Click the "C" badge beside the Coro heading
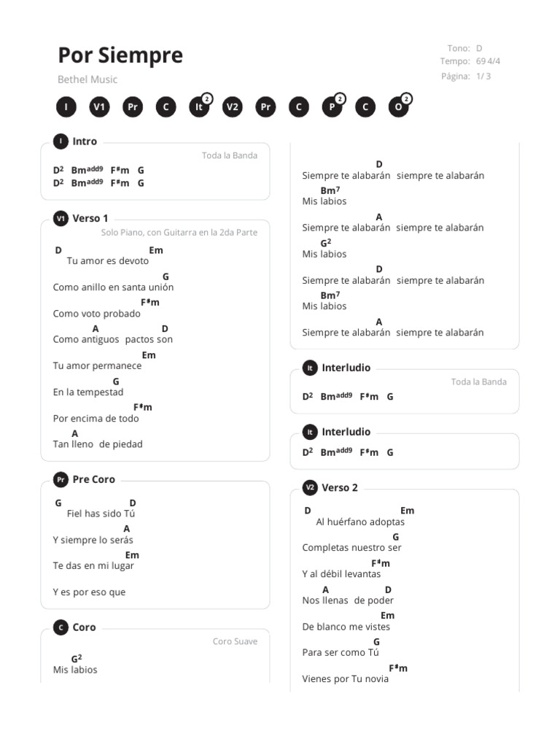 click(x=61, y=627)
